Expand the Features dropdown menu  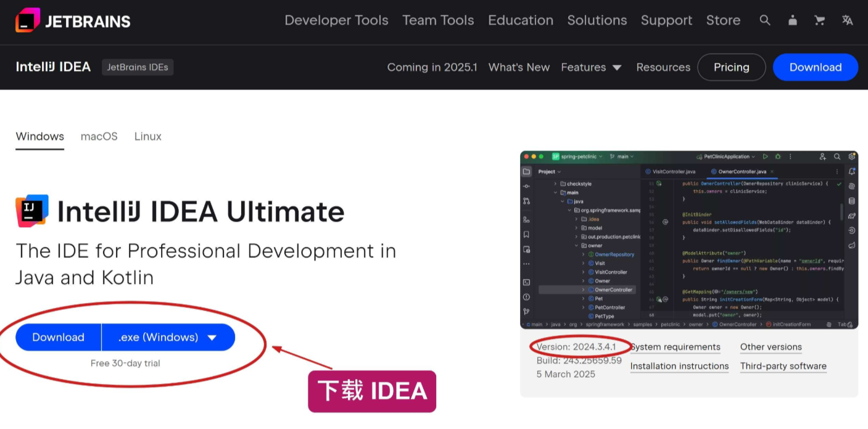click(591, 67)
